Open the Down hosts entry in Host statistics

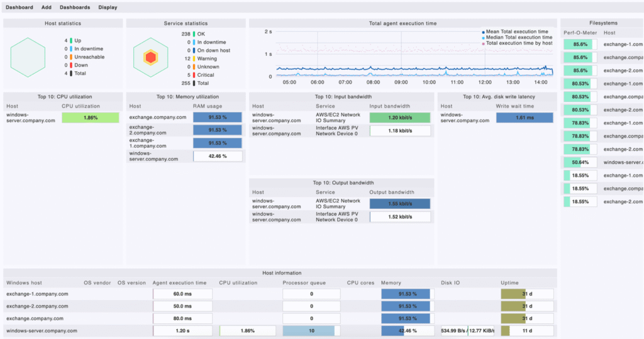click(x=76, y=65)
